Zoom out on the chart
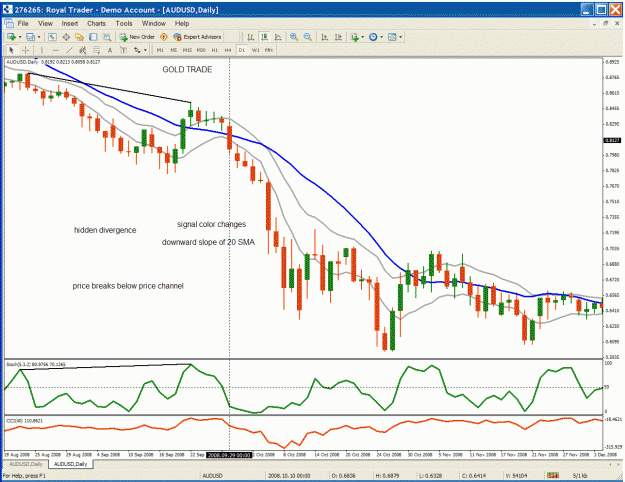The image size is (625, 482). pos(307,37)
